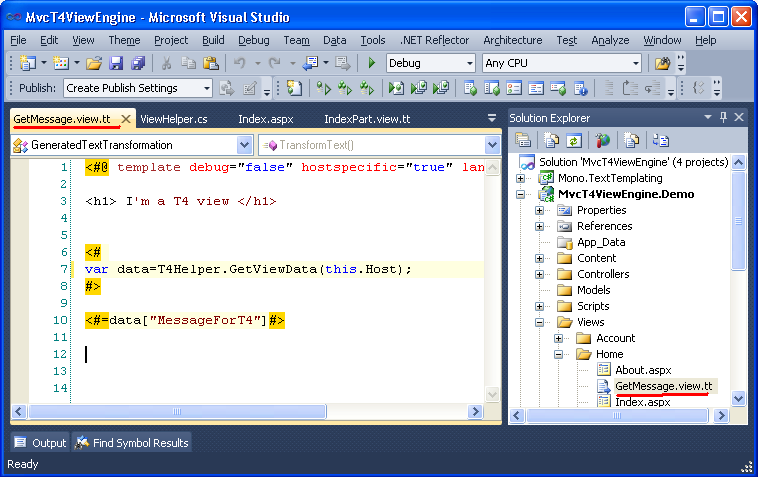
Task: Open the Any CPU platform dropdown
Action: point(562,63)
